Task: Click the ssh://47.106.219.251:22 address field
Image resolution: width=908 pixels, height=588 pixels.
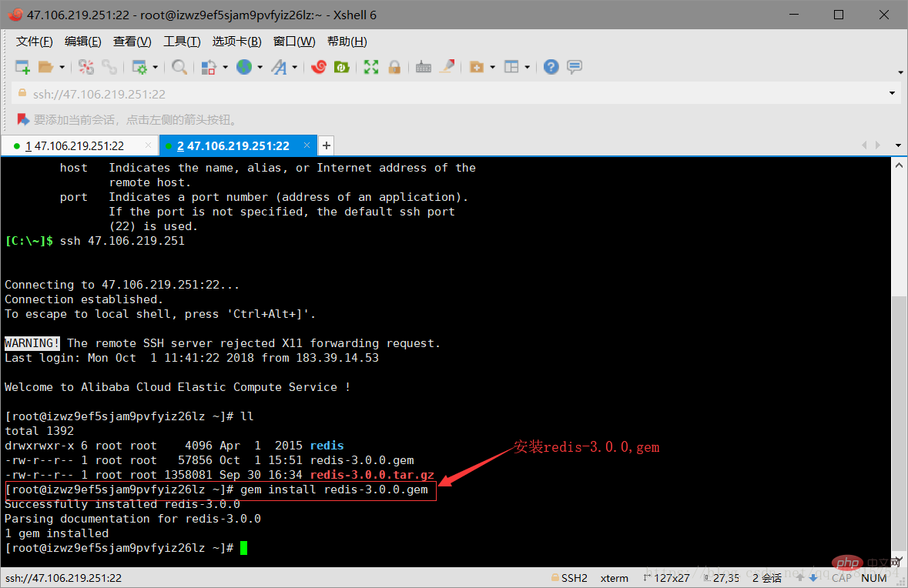Action: (x=450, y=94)
